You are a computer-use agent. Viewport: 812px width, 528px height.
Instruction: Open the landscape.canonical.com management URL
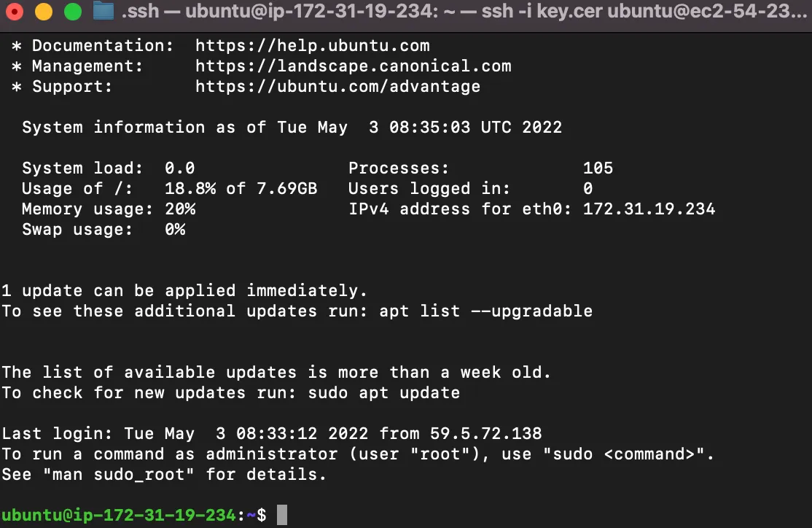tap(354, 66)
